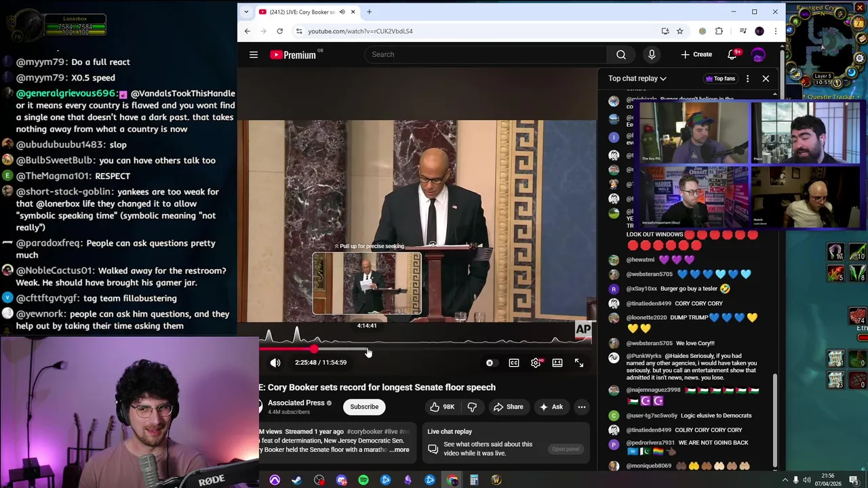
Task: Open the Chrome three-dot menu
Action: pyautogui.click(x=776, y=31)
